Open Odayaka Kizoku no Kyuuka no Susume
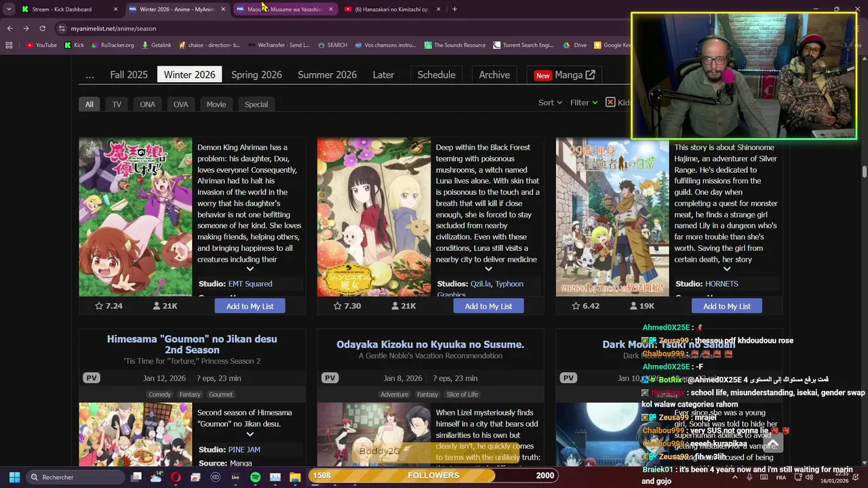This screenshot has width=868, height=488. (431, 344)
